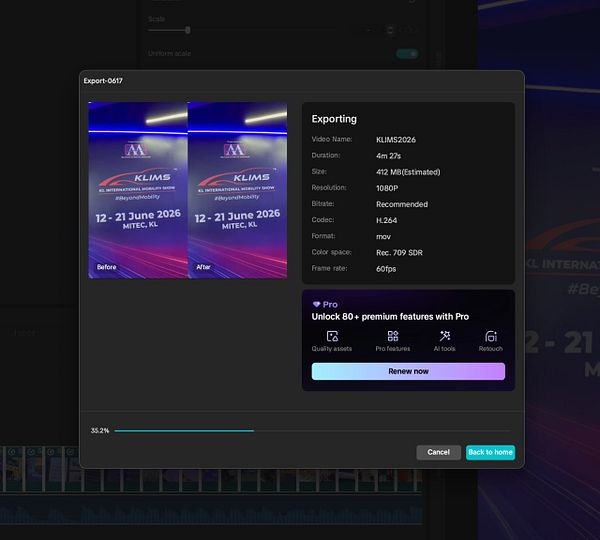This screenshot has width=600, height=540.
Task: Click the Pro diamond icon
Action: coord(316,304)
